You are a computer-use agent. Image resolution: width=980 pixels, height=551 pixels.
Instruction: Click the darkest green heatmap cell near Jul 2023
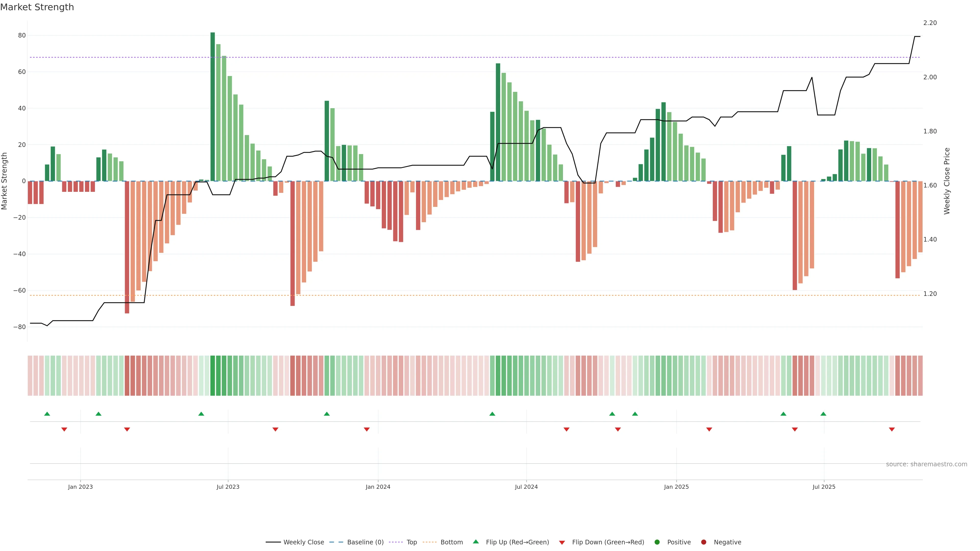pos(213,376)
